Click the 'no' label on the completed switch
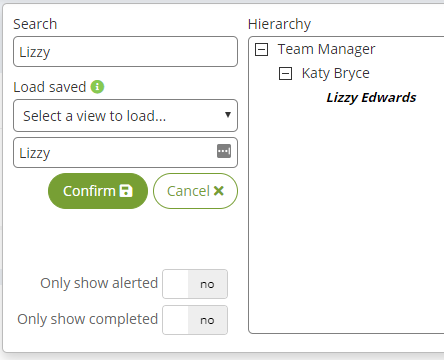 click(207, 320)
